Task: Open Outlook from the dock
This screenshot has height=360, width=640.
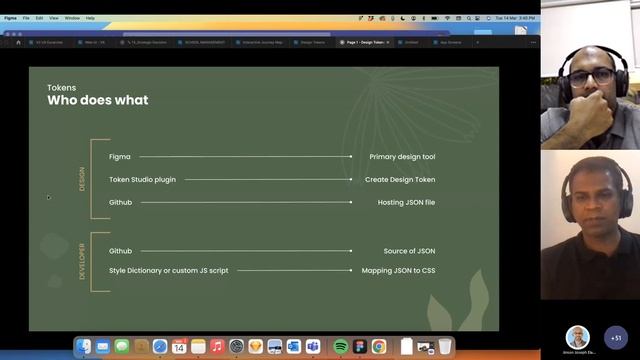Action: (294, 347)
